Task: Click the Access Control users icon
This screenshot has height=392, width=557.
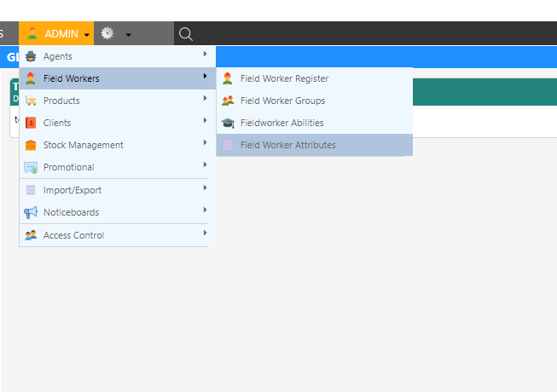Action: click(x=31, y=235)
